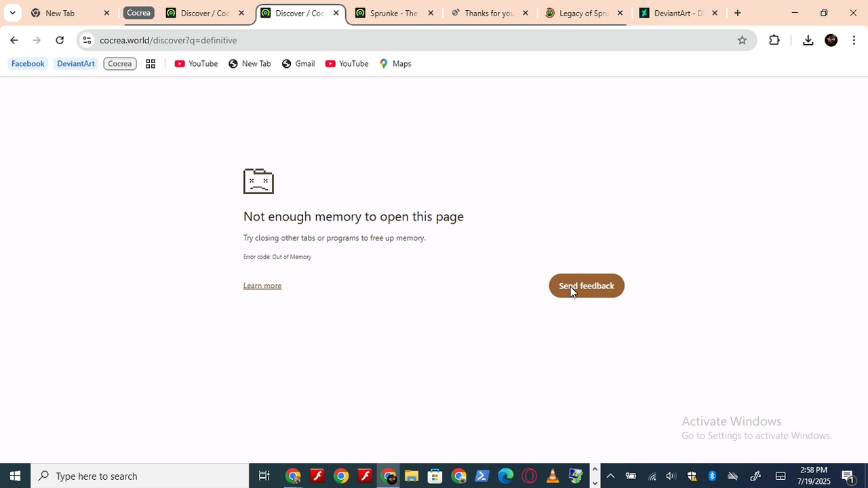Close the New Tab browser tab
Image resolution: width=868 pixels, height=488 pixels.
[106, 13]
